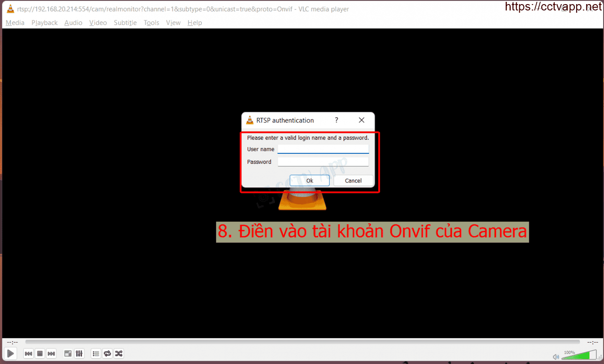The image size is (604, 364).
Task: Cancel the RTSP authentication dialog
Action: [x=353, y=181]
